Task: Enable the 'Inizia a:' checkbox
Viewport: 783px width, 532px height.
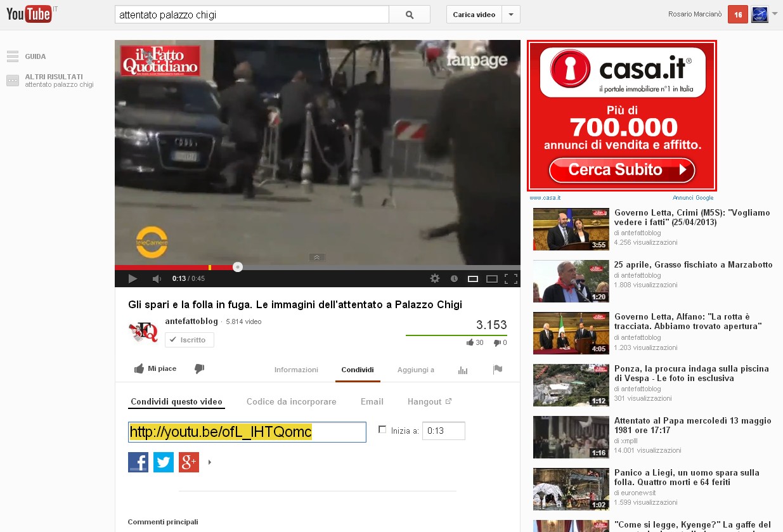Action: click(x=382, y=429)
